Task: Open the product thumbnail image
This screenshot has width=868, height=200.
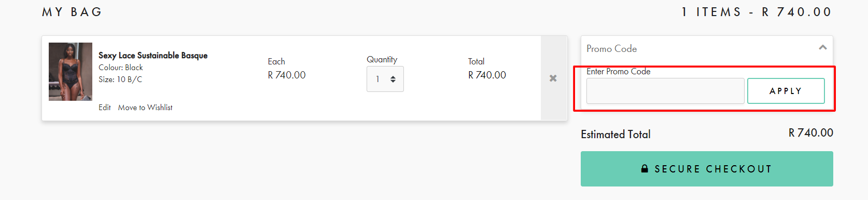Action: click(x=71, y=72)
